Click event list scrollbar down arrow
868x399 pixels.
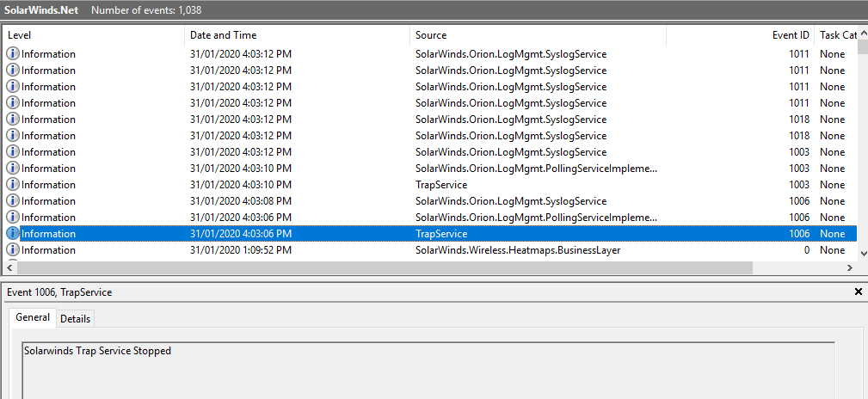863,253
